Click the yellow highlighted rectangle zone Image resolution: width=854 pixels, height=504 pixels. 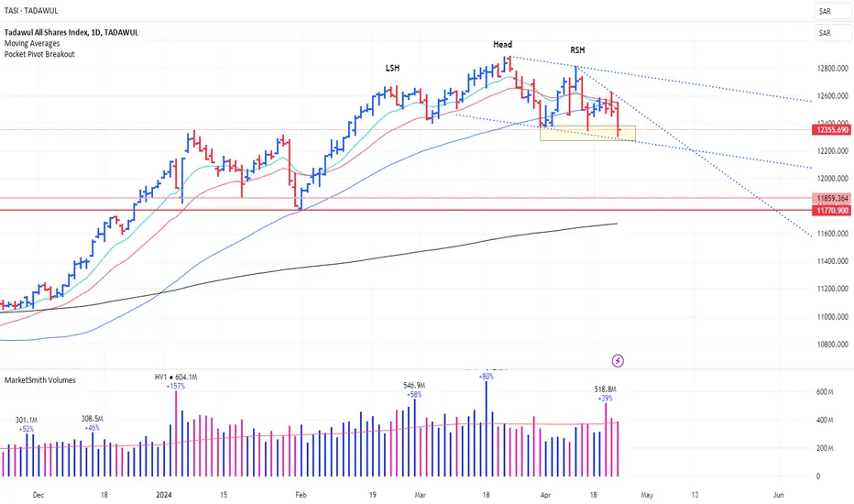(587, 134)
